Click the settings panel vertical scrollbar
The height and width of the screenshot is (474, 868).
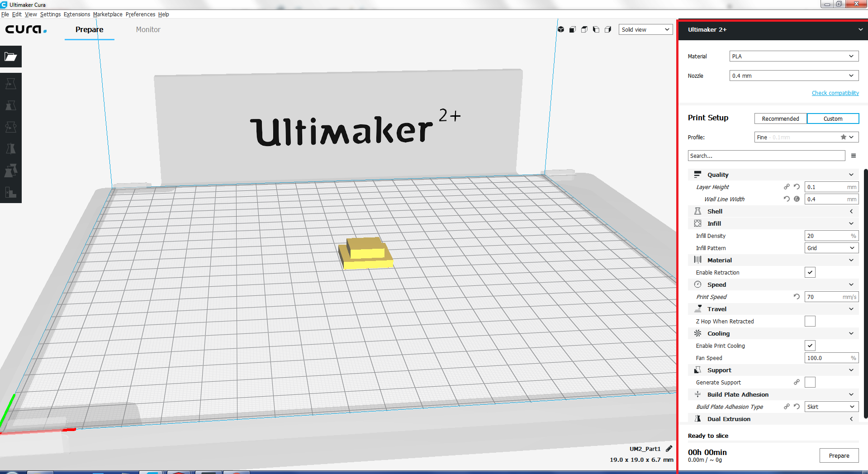[866, 294]
